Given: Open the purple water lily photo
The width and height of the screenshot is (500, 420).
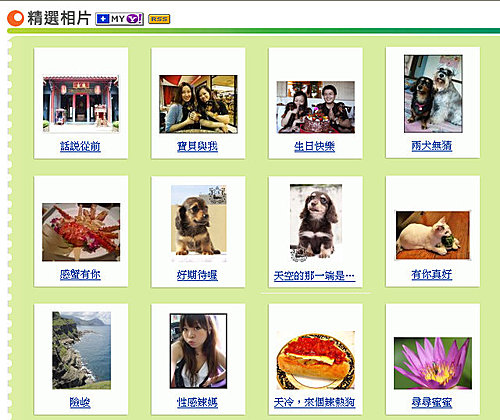Looking at the screenshot, I should click(x=433, y=363).
